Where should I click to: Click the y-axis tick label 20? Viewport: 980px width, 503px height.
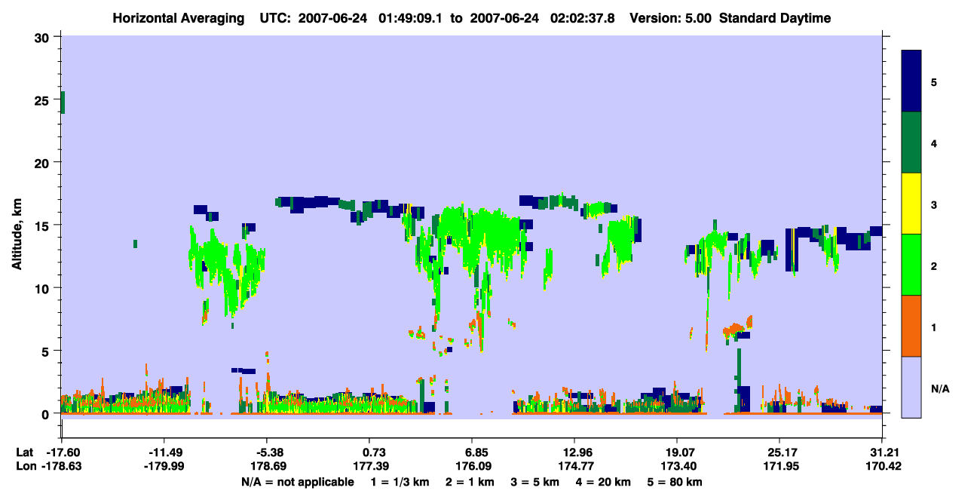tap(43, 163)
